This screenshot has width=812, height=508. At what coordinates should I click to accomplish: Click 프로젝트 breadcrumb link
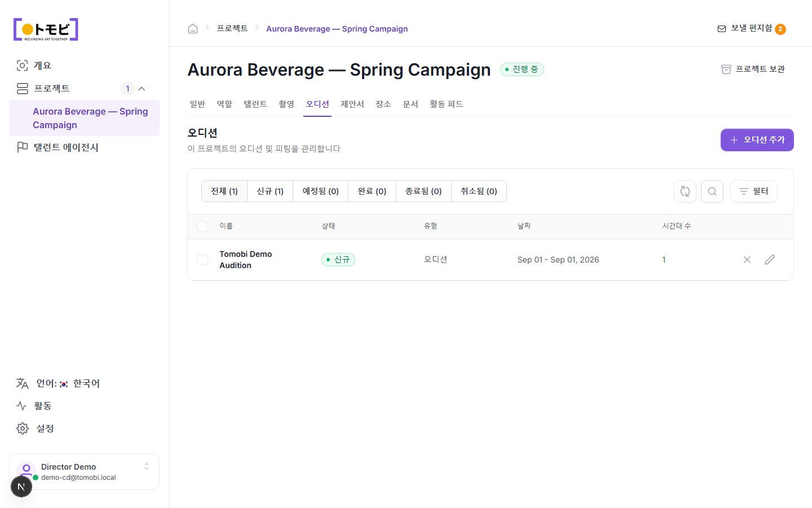(x=232, y=28)
